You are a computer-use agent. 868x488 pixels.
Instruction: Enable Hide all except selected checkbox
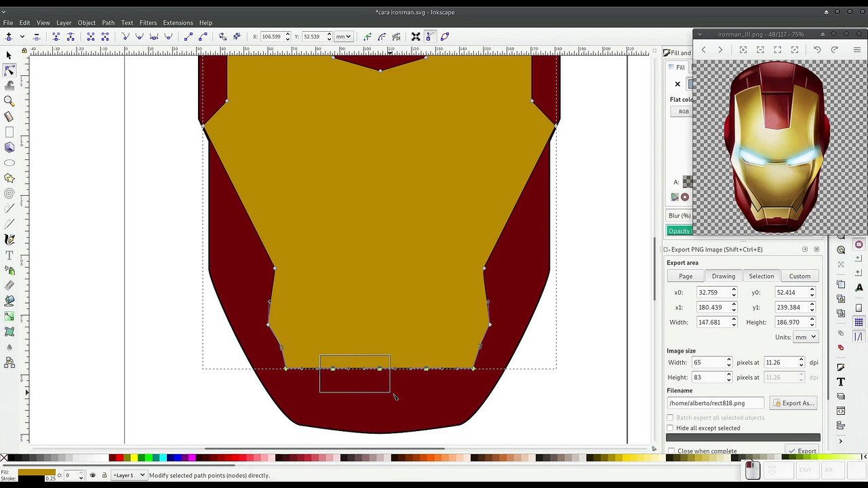tap(671, 428)
